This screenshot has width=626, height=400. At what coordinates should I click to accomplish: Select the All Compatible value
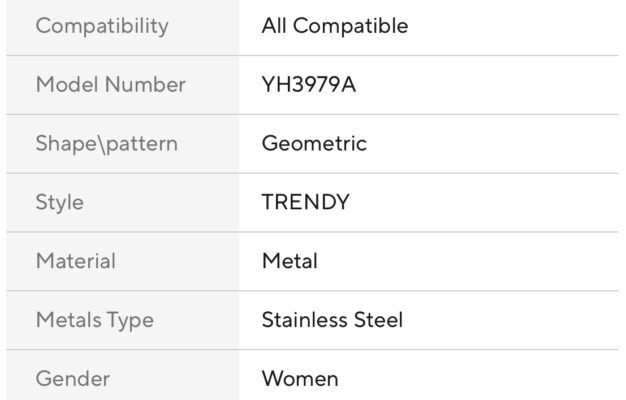tap(335, 26)
